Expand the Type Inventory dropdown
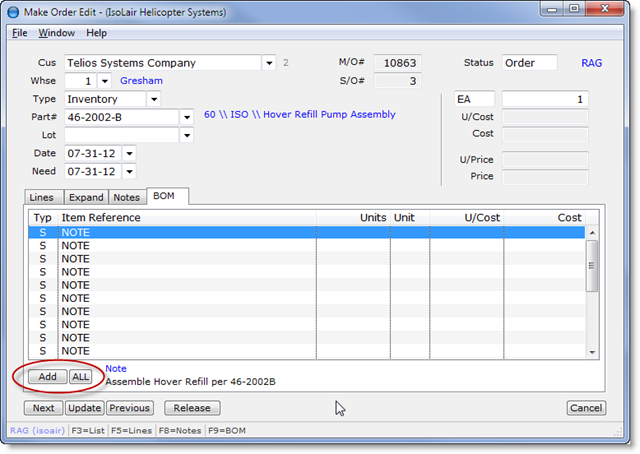The width and height of the screenshot is (640, 454). pyautogui.click(x=153, y=99)
